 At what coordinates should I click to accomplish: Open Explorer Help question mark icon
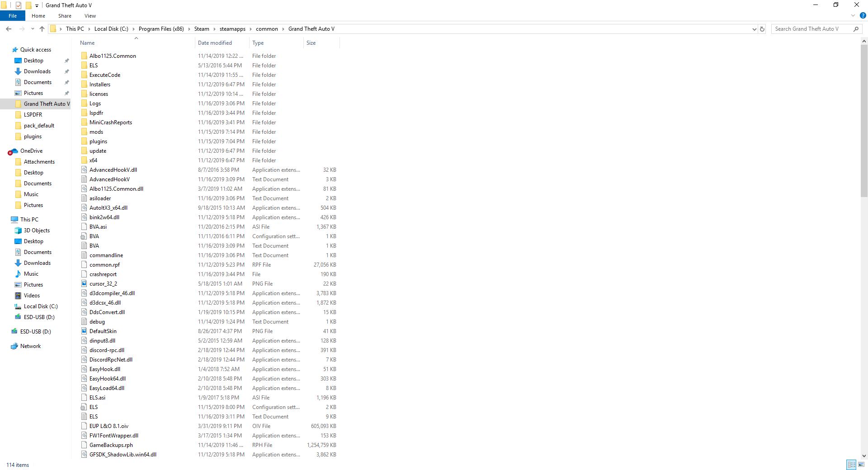coord(863,15)
